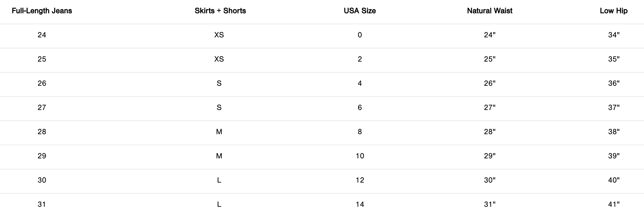
Task: Click the Full-Length Jeans column header
Action: pos(42,11)
